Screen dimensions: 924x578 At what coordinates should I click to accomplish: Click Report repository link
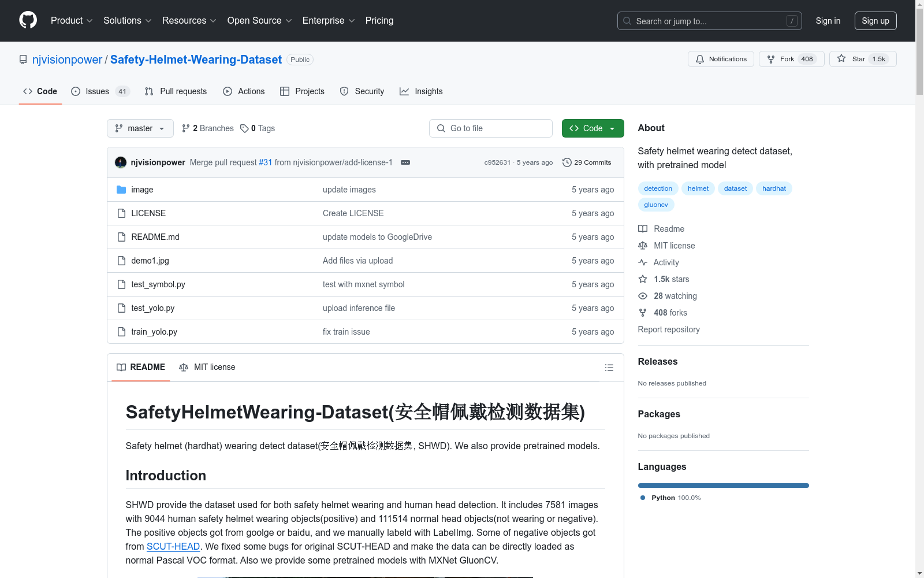(x=669, y=329)
